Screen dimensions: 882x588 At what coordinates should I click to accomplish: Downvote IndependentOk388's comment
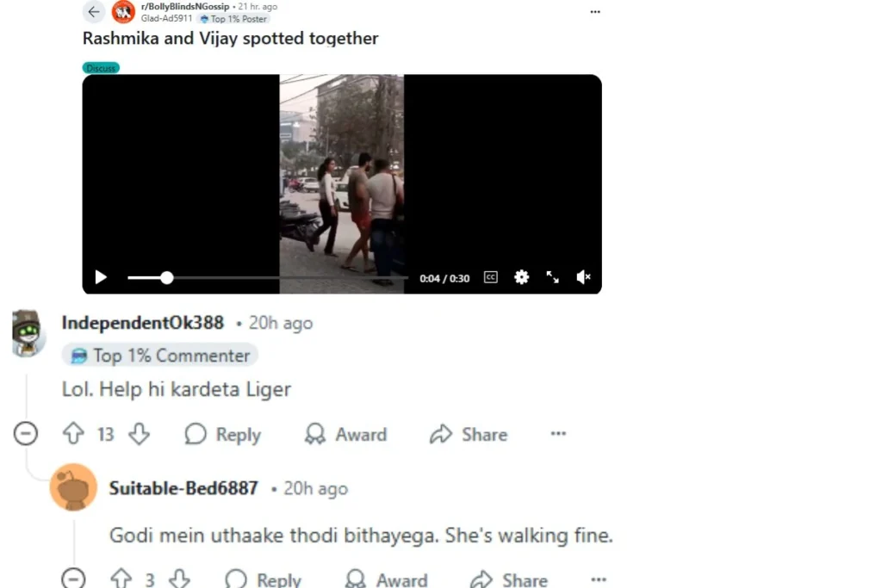[139, 434]
